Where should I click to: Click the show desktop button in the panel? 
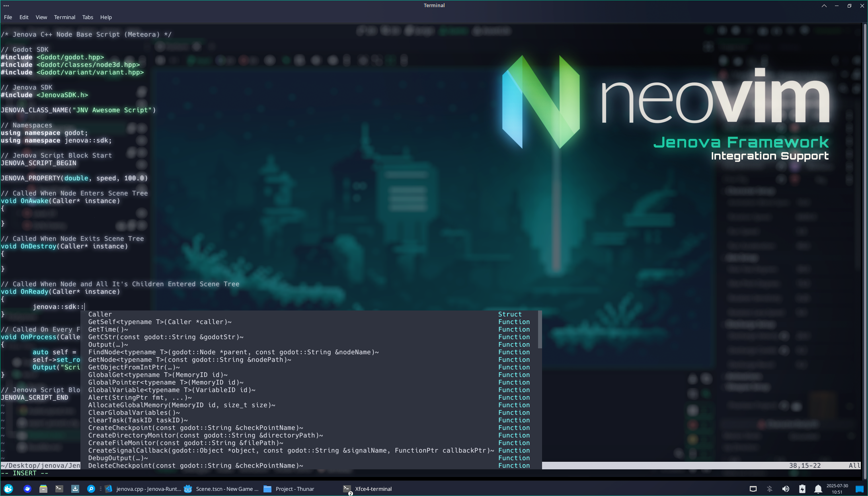pyautogui.click(x=860, y=489)
